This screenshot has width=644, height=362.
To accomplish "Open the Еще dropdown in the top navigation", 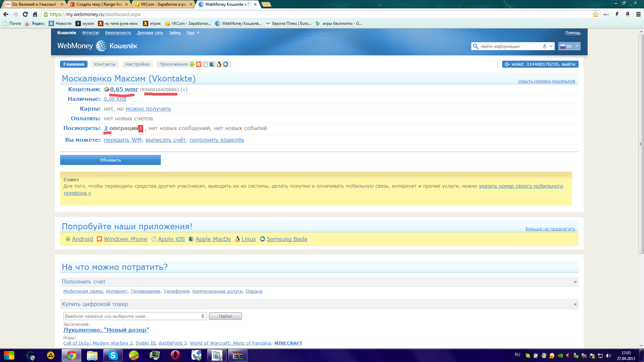I will pyautogui.click(x=193, y=33).
